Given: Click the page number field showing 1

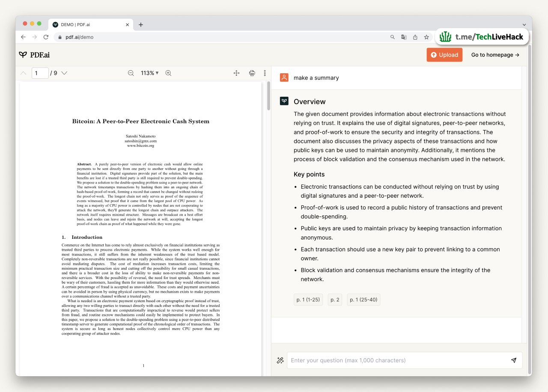Looking at the screenshot, I should [x=39, y=73].
